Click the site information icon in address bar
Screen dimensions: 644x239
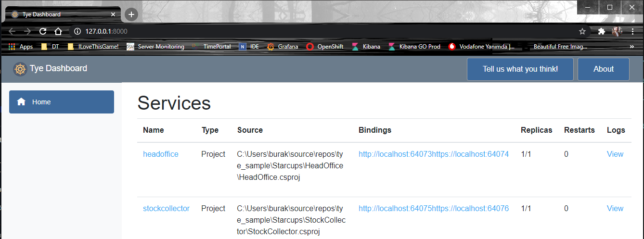pyautogui.click(x=77, y=31)
